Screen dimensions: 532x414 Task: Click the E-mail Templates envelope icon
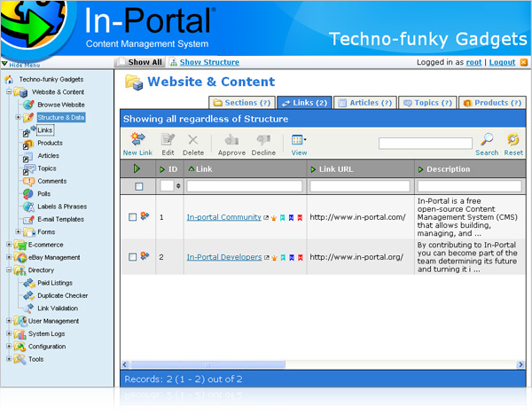click(28, 220)
